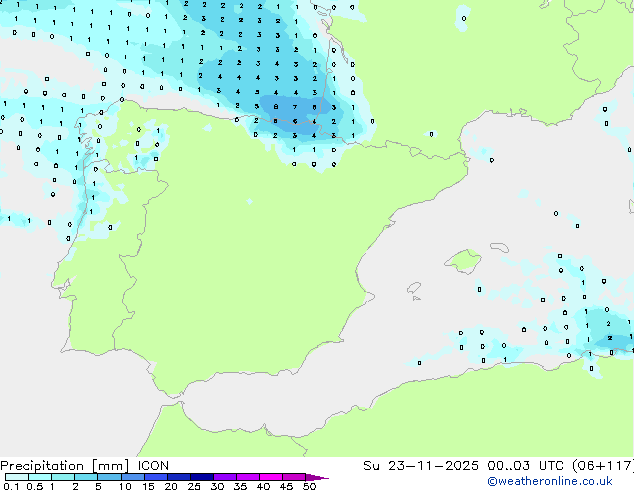Click the 40–45 mm magenta legend box
The image size is (634, 490).
coord(271,477)
